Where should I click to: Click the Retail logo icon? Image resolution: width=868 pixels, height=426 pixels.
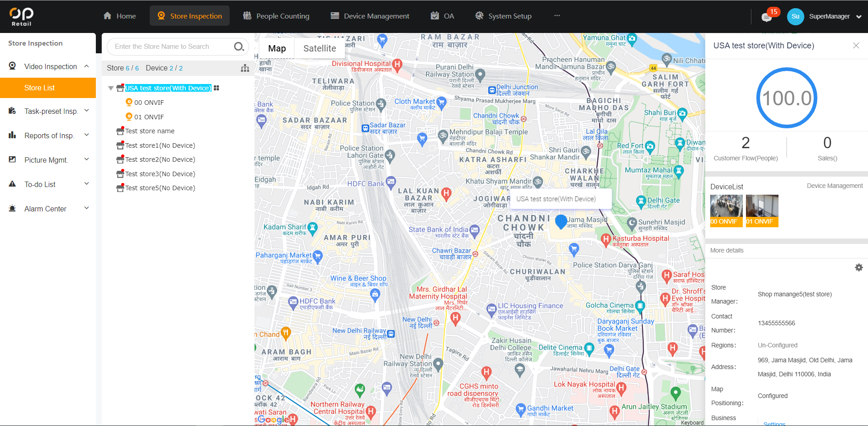[21, 16]
